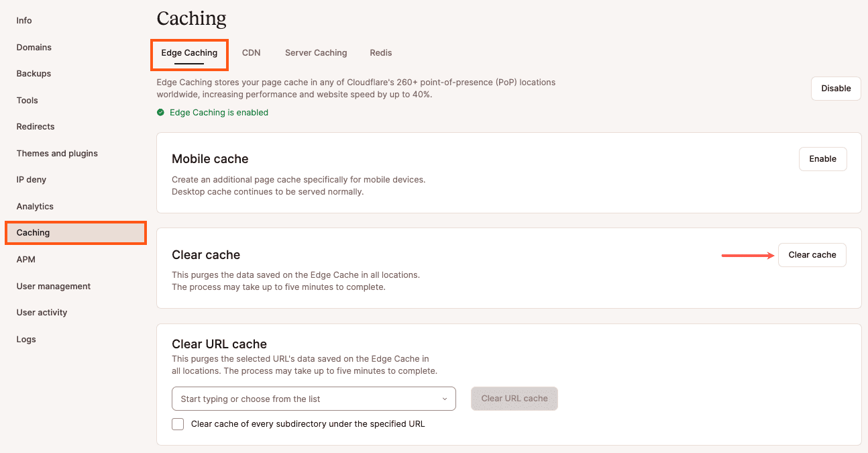Go to the IP deny page
868x453 pixels.
pos(31,179)
